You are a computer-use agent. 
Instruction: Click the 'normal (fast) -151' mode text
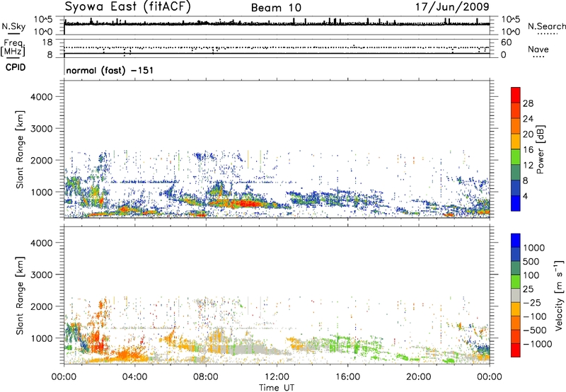[x=110, y=70]
